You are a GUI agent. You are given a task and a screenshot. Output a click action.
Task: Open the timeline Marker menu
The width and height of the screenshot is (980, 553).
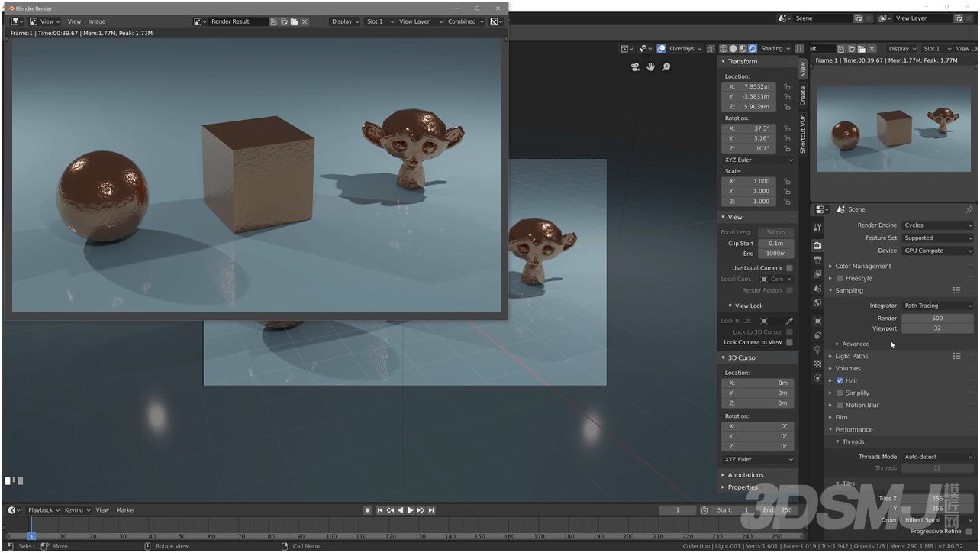tap(125, 509)
